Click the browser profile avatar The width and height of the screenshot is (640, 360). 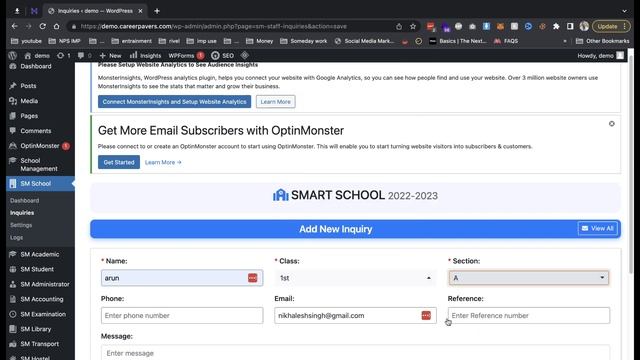584,26
